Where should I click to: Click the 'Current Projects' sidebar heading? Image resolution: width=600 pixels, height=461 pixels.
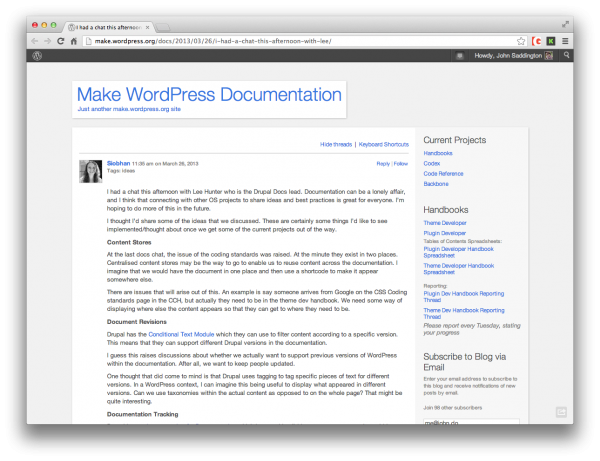455,140
